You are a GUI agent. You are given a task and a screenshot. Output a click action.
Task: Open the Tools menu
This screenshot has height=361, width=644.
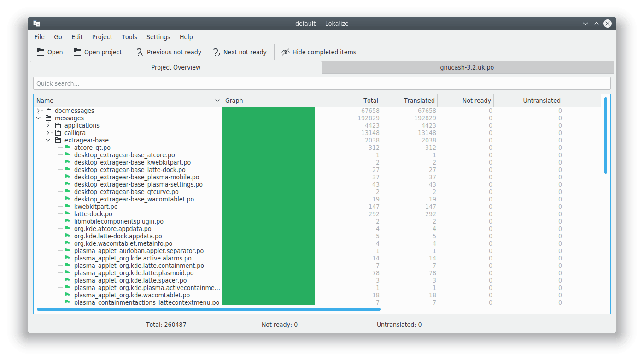[129, 37]
